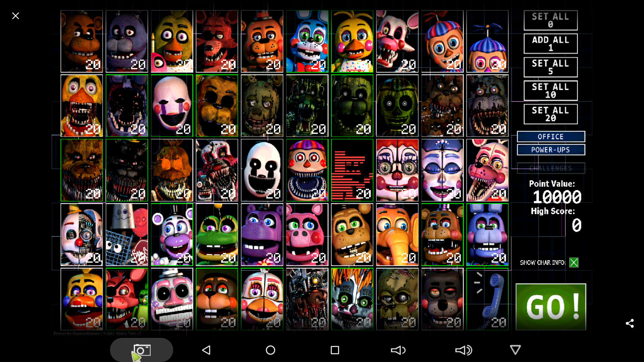Click the share icon in bottom right
Image resolution: width=644 pixels, height=362 pixels.
pyautogui.click(x=629, y=323)
